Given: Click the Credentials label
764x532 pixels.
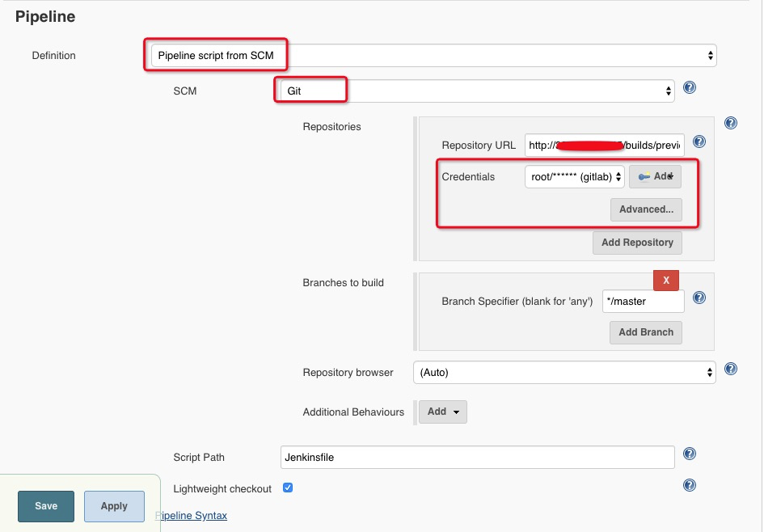Looking at the screenshot, I should (468, 177).
